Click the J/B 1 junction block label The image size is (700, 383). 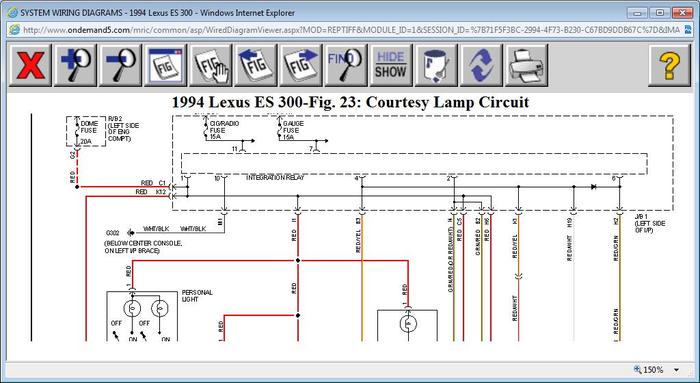click(x=650, y=223)
